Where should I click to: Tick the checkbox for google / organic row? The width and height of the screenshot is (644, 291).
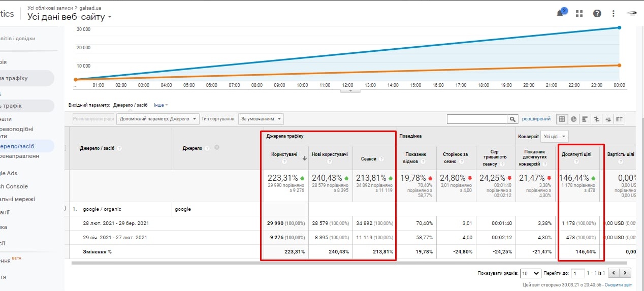[x=65, y=209]
